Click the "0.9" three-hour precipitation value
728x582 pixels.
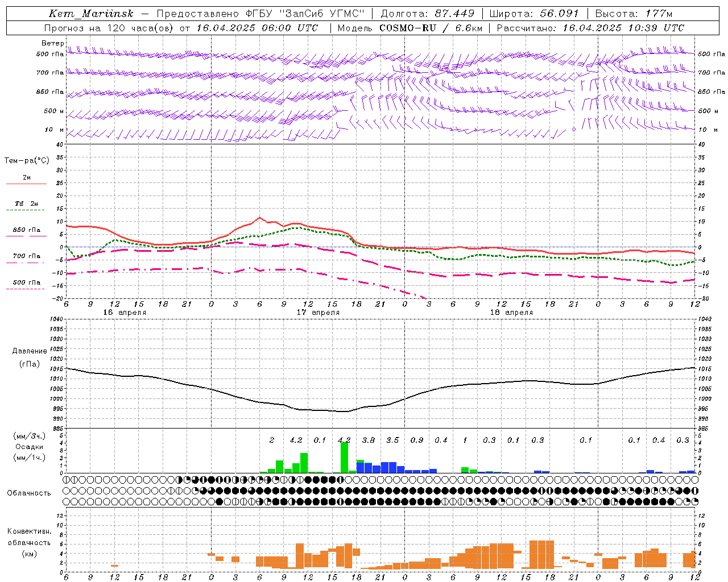(417, 440)
